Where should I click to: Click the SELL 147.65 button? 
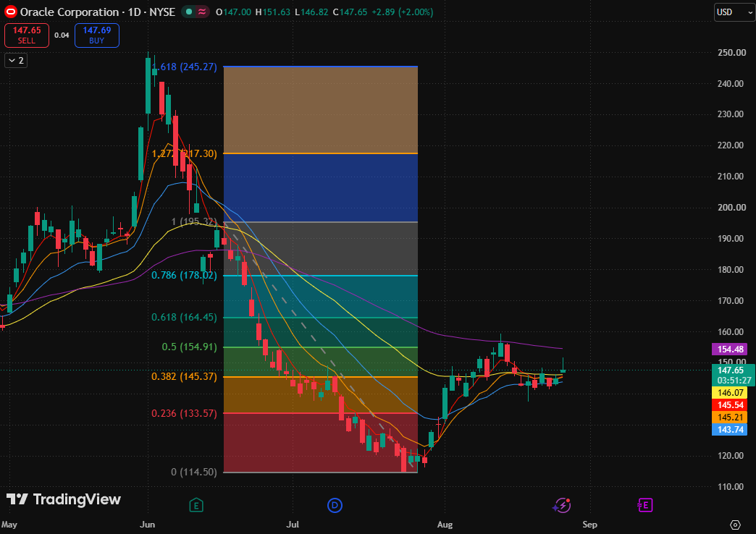tap(27, 35)
